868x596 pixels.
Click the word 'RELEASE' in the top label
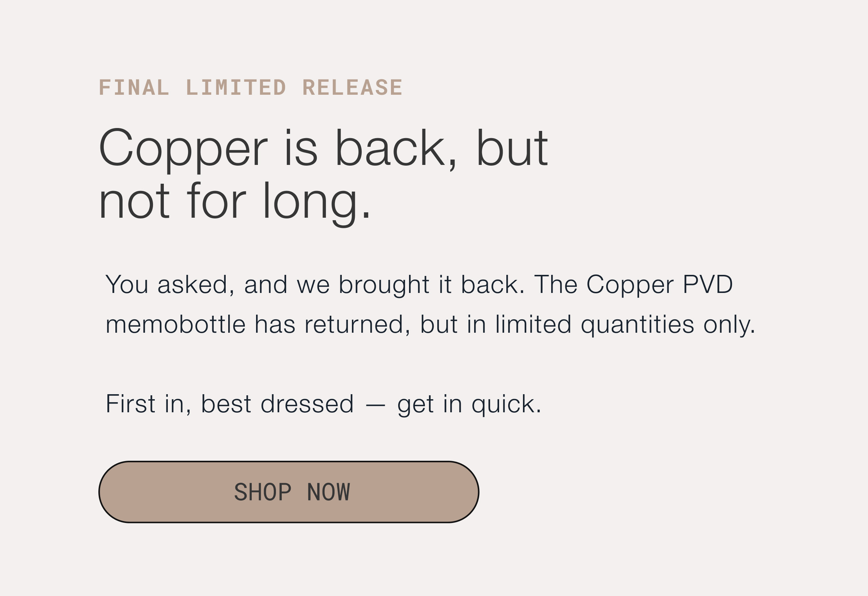point(353,88)
